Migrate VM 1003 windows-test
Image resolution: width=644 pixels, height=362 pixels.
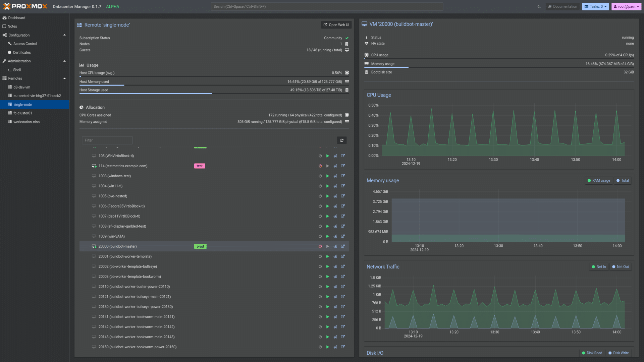click(x=335, y=176)
